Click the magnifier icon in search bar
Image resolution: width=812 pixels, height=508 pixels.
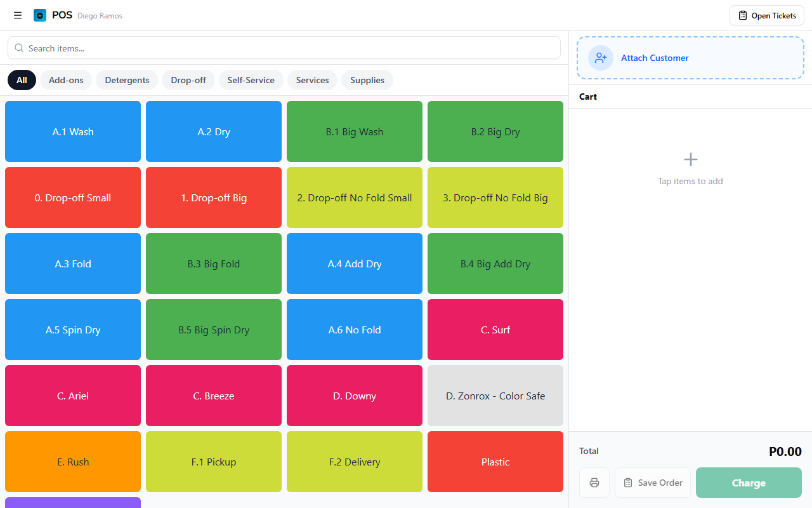[x=19, y=48]
